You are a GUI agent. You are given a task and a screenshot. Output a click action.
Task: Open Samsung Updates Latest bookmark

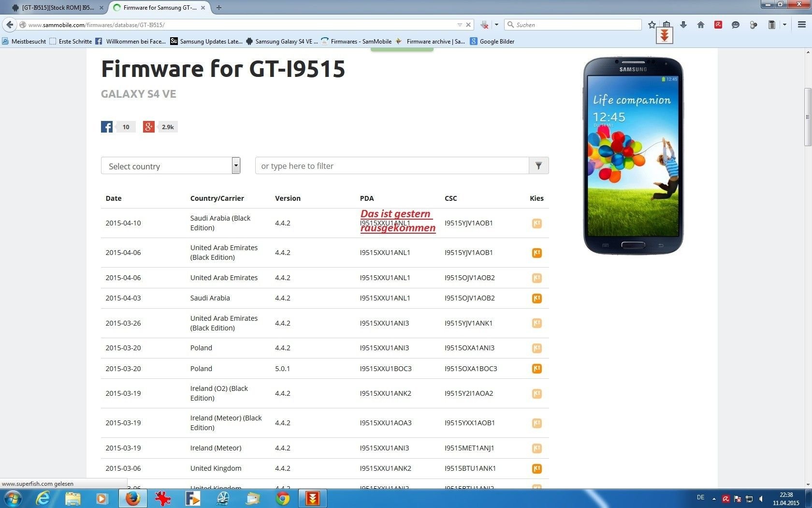[x=206, y=42]
